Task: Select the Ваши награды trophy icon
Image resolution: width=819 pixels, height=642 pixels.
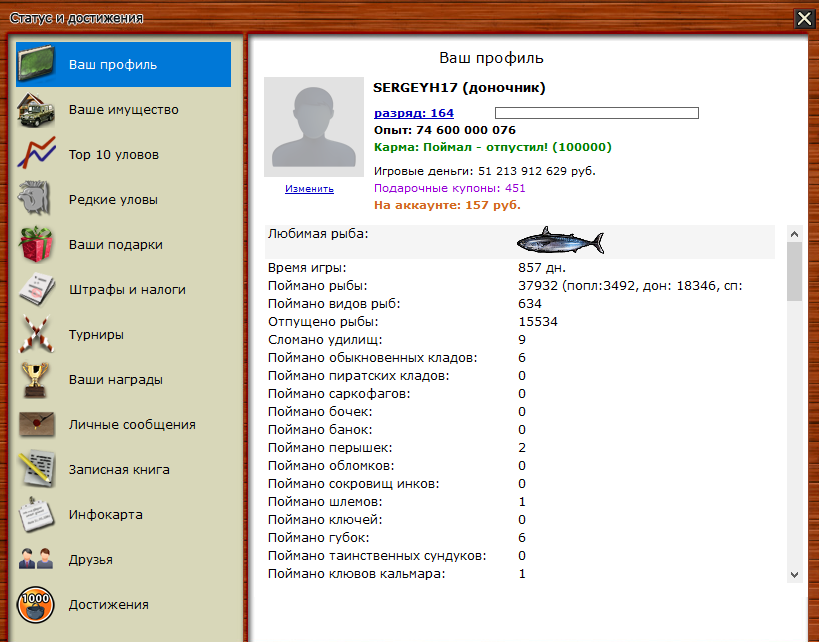Action: (x=36, y=379)
